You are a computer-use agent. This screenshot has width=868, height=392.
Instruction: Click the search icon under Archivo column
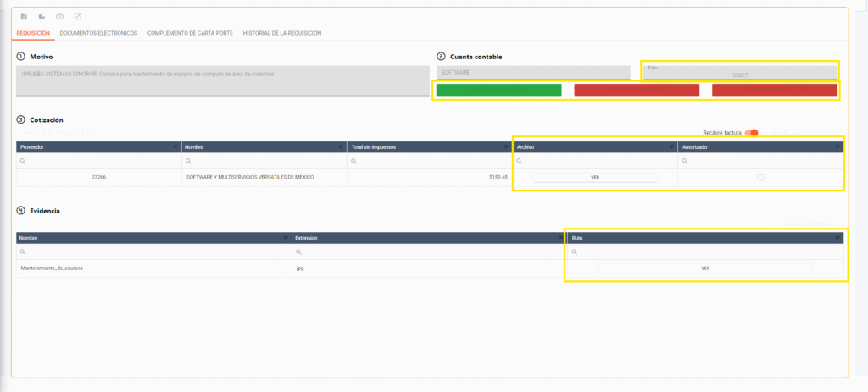(520, 162)
